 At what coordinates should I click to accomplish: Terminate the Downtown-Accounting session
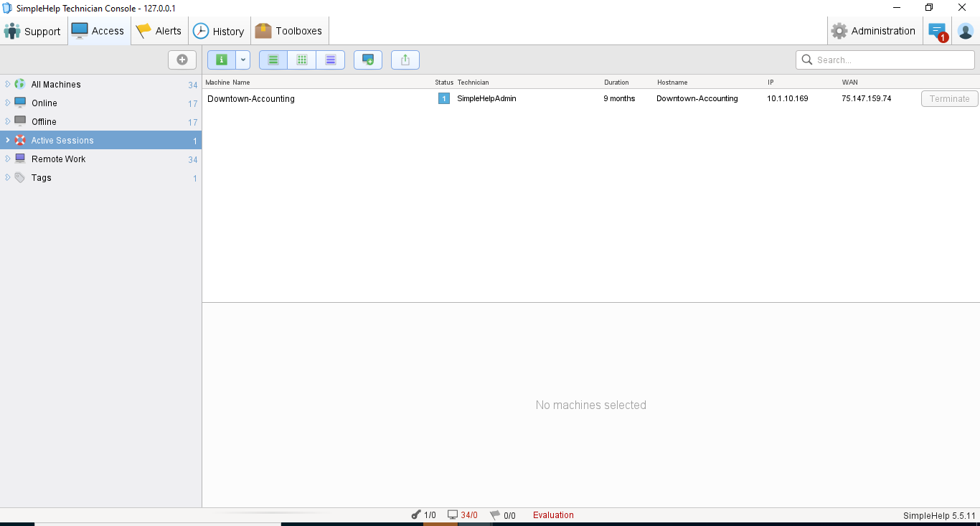(949, 99)
